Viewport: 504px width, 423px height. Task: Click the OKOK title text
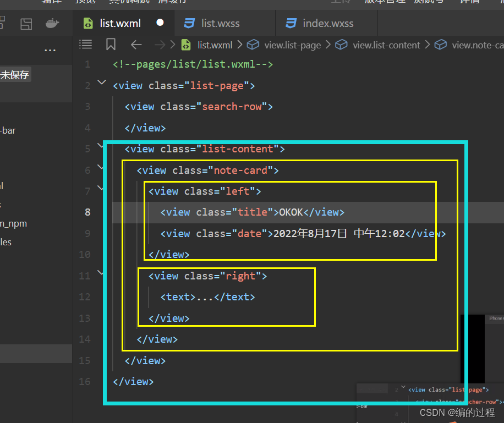(x=291, y=212)
